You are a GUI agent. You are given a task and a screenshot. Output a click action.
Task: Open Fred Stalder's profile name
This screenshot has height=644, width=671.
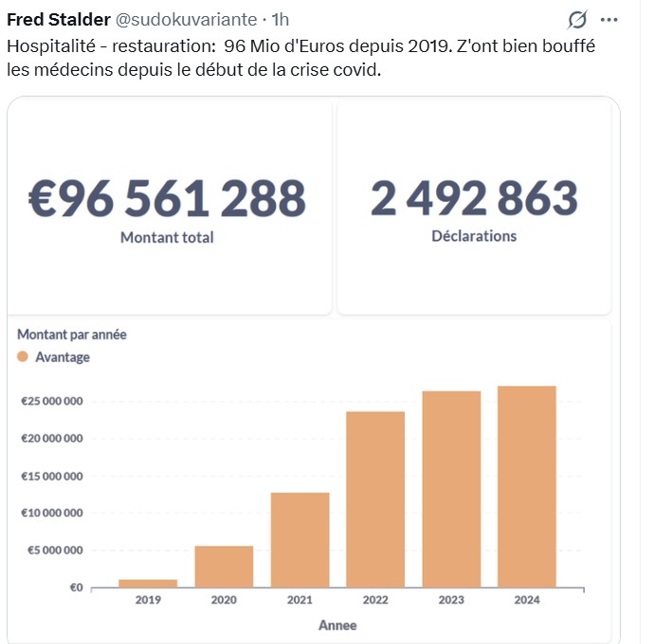[58, 20]
